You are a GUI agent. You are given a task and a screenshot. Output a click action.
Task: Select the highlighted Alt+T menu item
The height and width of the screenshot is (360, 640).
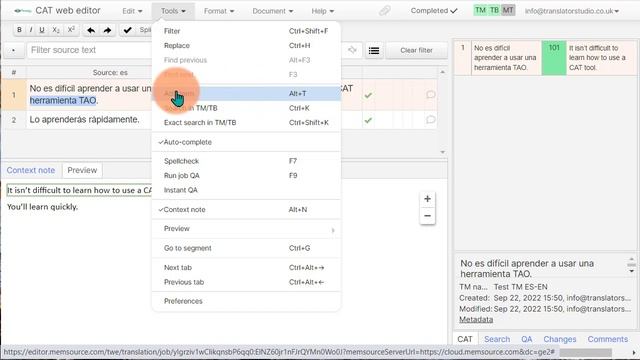point(246,93)
